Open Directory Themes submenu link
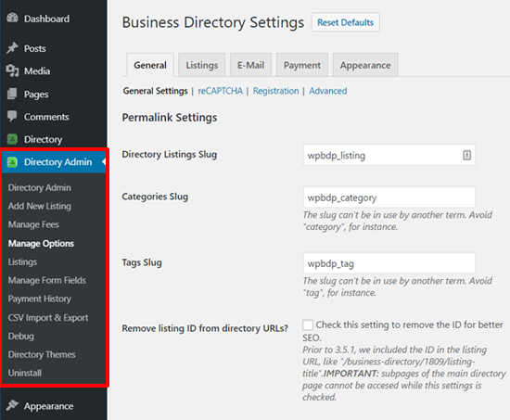Screen dimensions: 510x420 pos(42,354)
